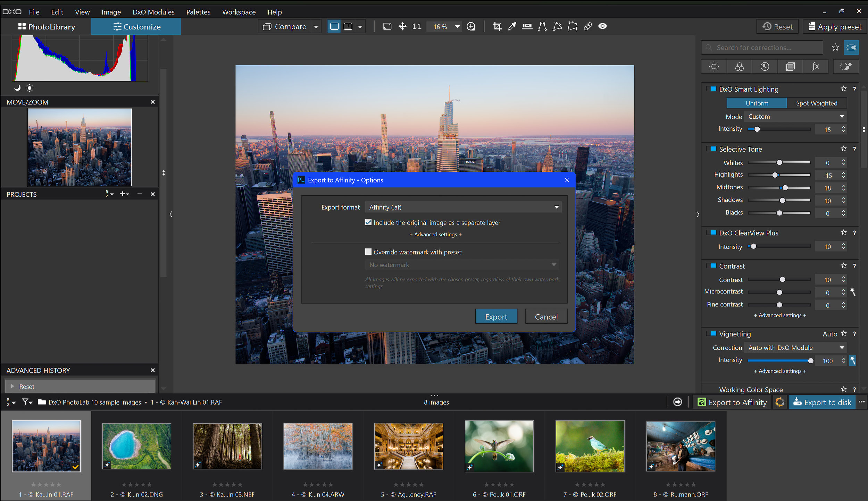Switch to the PhotoLibrary tab
The image size is (868, 501).
pyautogui.click(x=46, y=27)
